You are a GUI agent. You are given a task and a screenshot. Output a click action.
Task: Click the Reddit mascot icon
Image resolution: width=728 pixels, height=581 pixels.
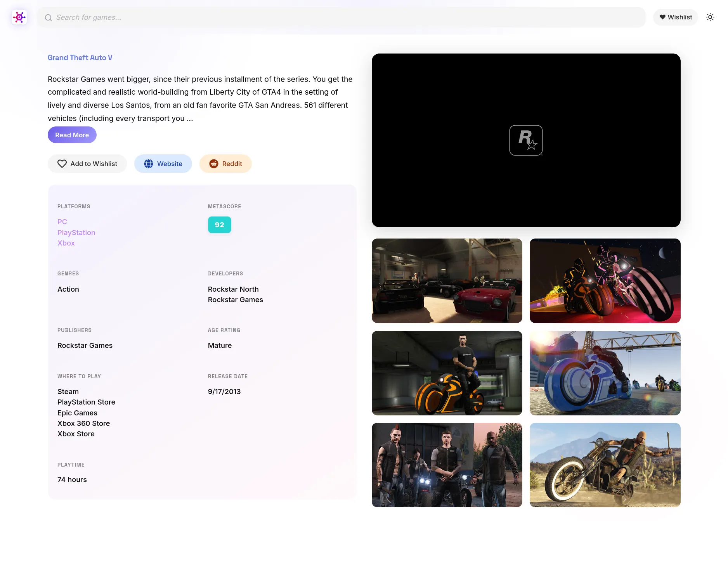click(x=214, y=164)
